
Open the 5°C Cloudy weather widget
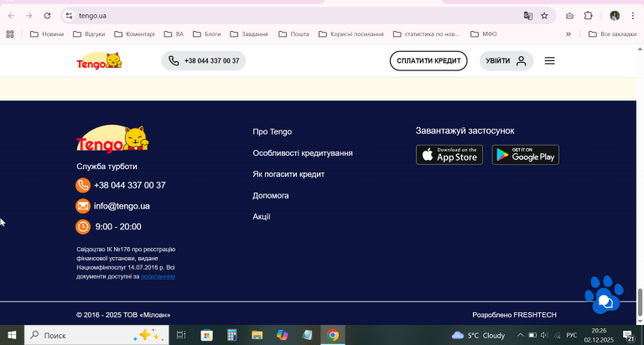click(x=478, y=335)
